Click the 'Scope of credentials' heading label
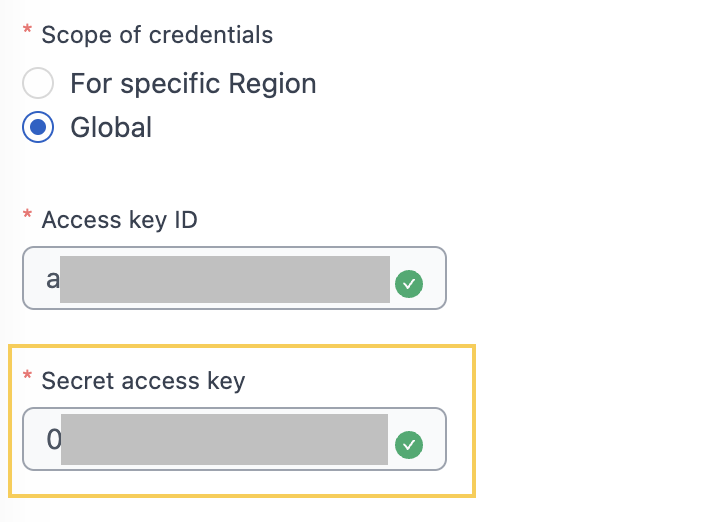Image resolution: width=712 pixels, height=522 pixels. pyautogui.click(x=157, y=35)
